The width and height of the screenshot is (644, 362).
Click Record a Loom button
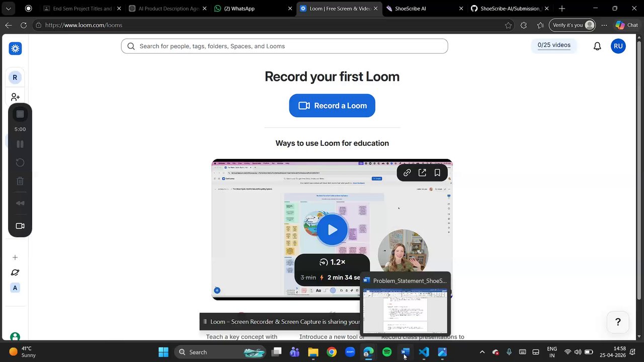click(x=332, y=106)
